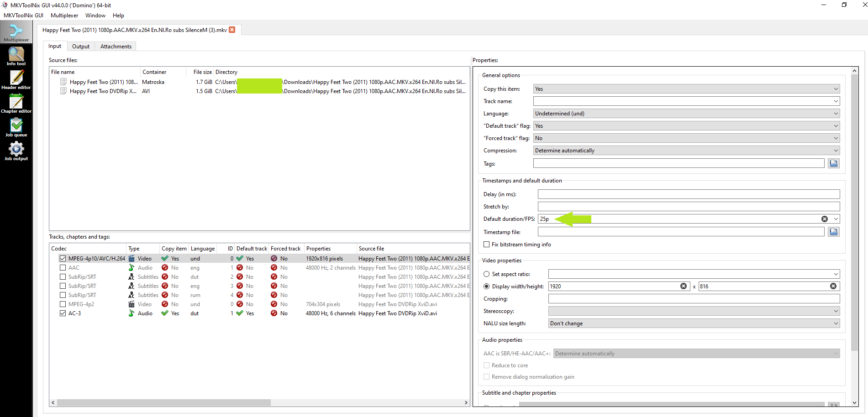The height and width of the screenshot is (417, 868).
Task: Click the video type icon of H.264 track
Action: click(x=132, y=258)
